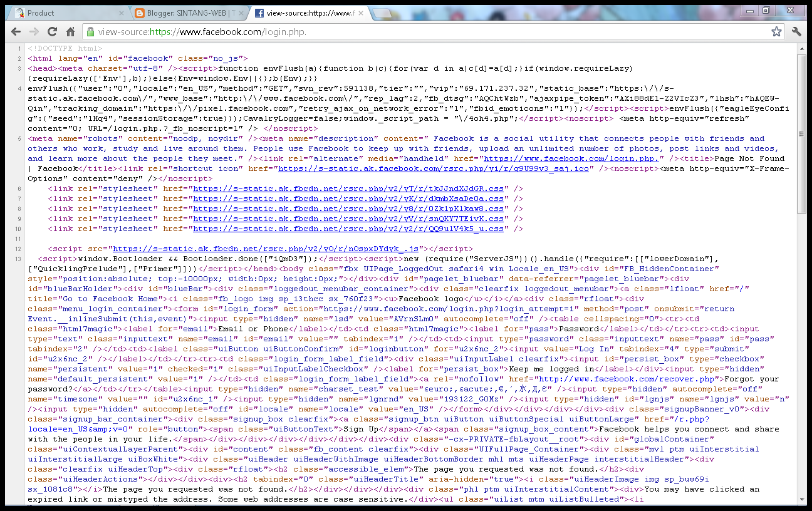The width and height of the screenshot is (812, 511).
Task: Minimize the Chrome window
Action: 751,9
